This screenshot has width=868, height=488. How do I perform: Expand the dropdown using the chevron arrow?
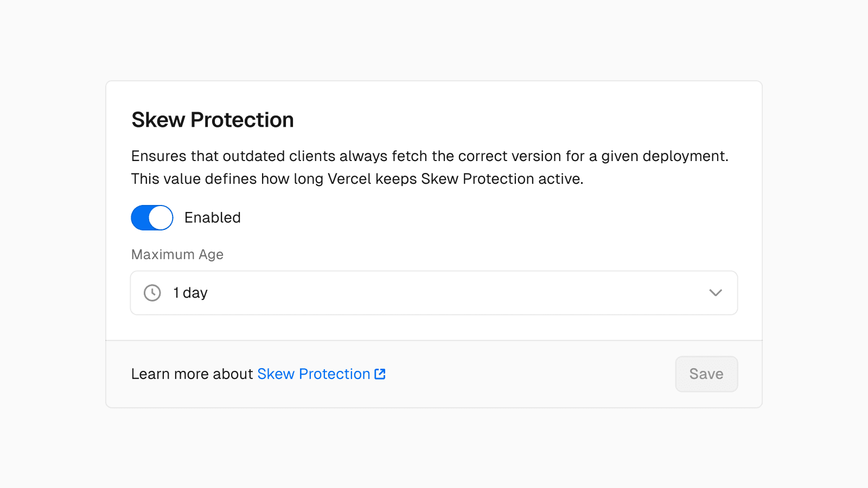716,293
